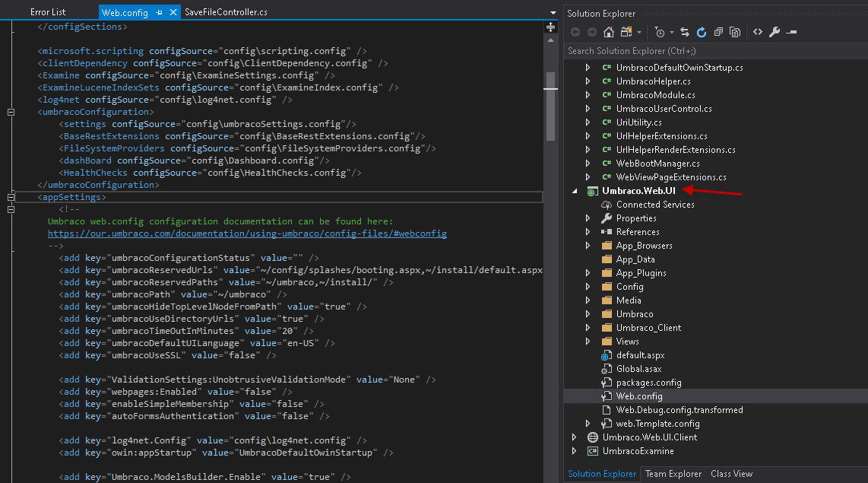Screen dimensions: 868x483
Task: Toggle Show All Files icon
Action: coord(734,32)
